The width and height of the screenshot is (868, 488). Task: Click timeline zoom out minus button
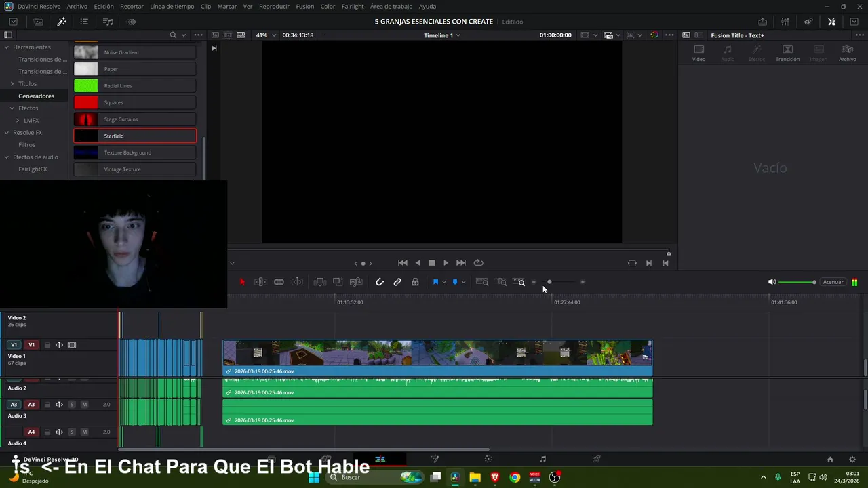534,282
